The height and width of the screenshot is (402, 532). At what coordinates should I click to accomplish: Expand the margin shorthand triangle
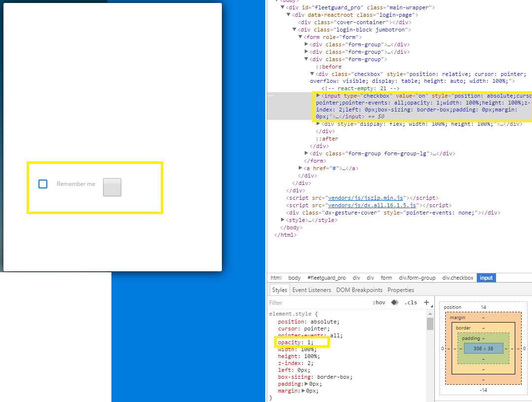tap(303, 391)
